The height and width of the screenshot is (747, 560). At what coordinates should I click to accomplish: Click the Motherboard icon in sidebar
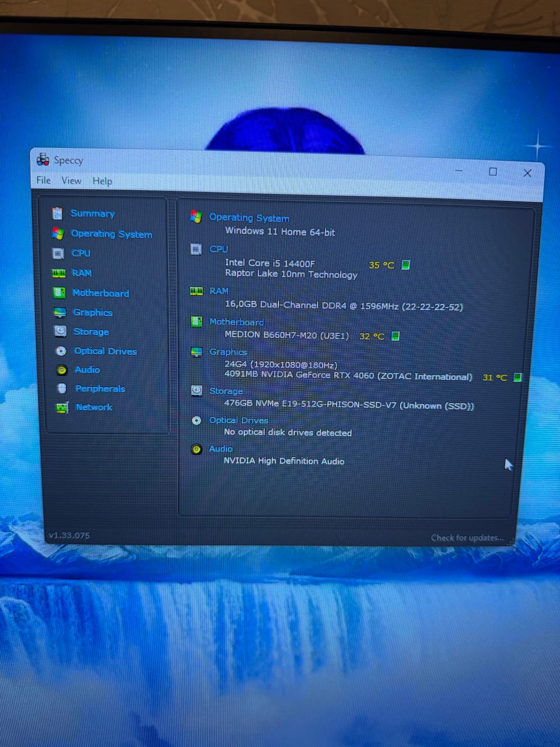coord(60,292)
